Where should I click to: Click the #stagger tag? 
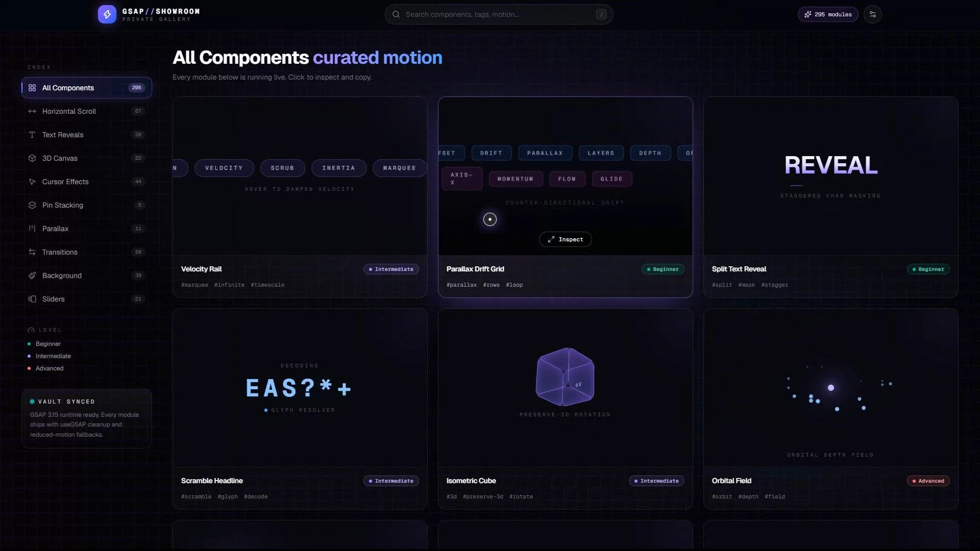tap(774, 285)
